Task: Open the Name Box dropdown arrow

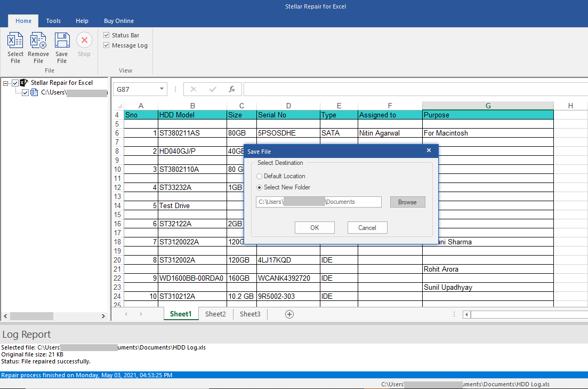Action: click(x=162, y=89)
